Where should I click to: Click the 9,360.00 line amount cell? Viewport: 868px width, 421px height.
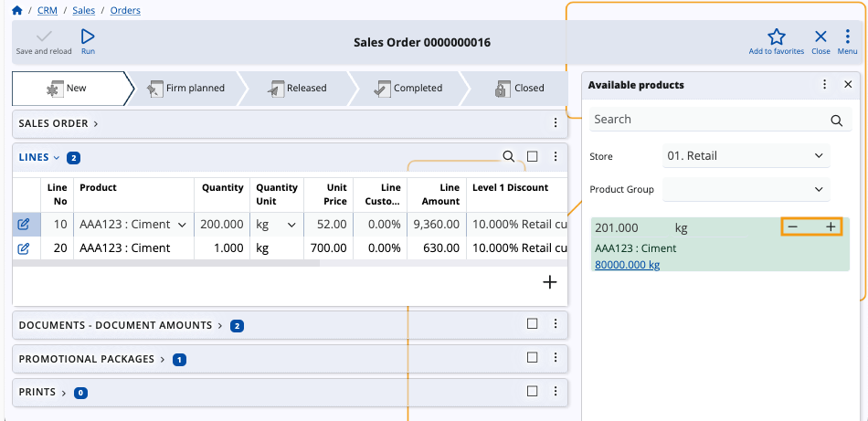pos(437,225)
